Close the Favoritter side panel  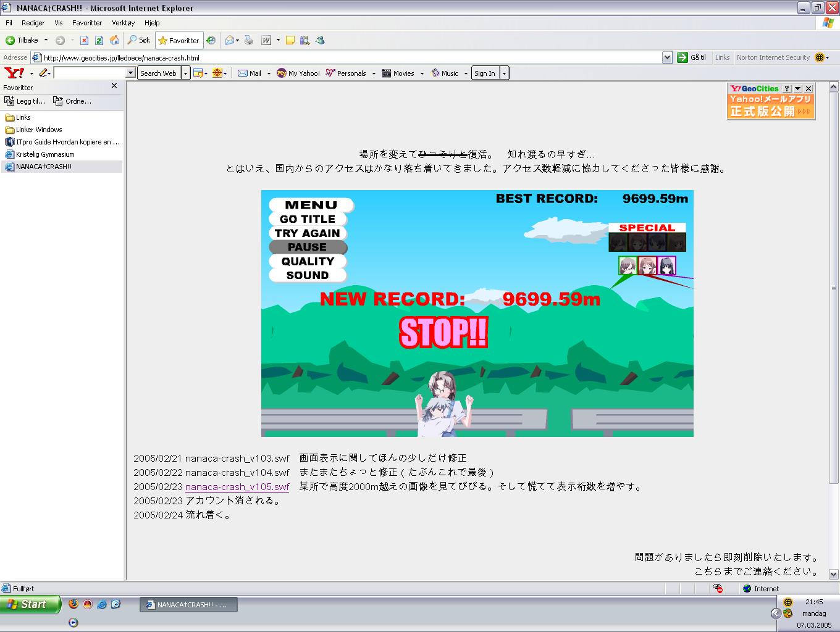114,86
